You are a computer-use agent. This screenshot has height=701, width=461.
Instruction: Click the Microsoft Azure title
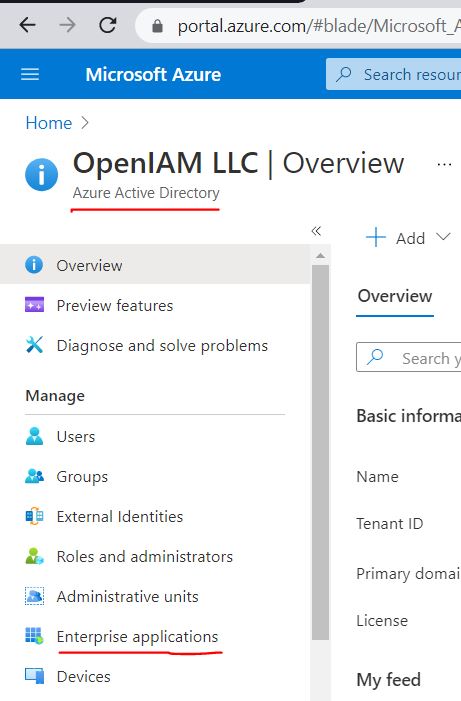pyautogui.click(x=153, y=74)
